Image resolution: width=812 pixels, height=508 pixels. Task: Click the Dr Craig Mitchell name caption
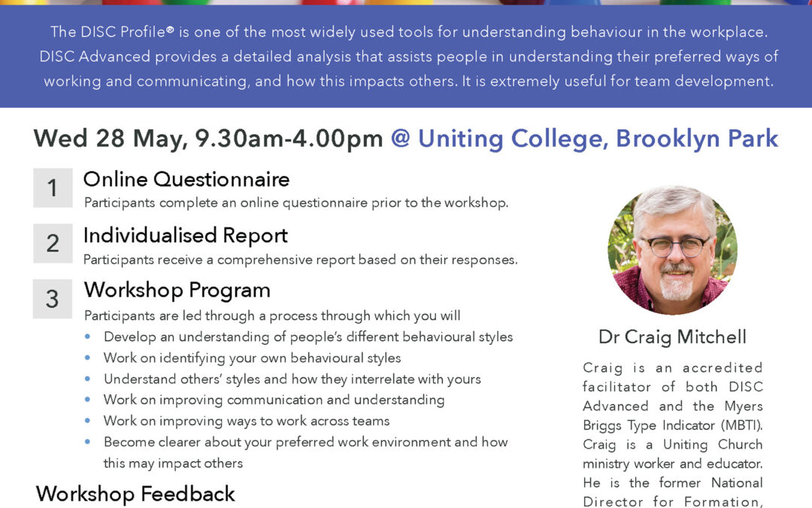672,337
